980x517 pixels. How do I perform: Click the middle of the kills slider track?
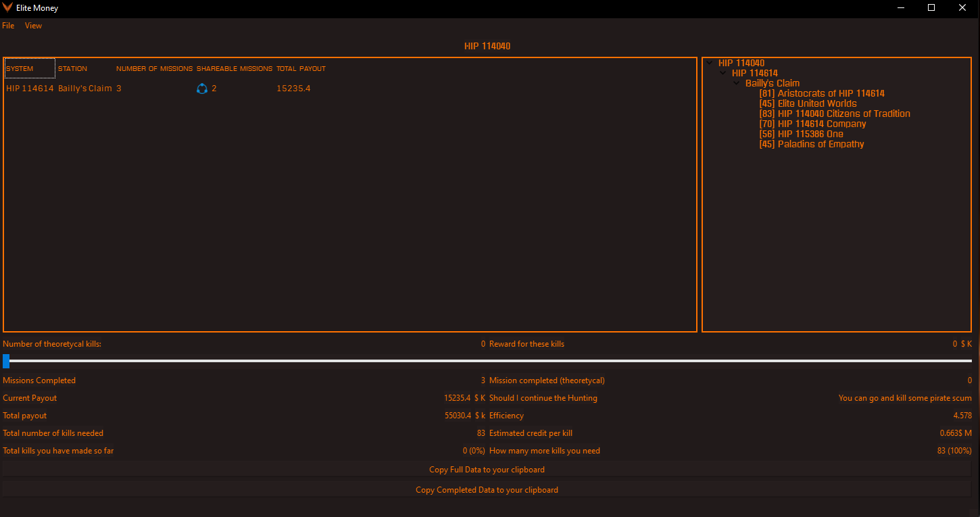[x=487, y=361]
